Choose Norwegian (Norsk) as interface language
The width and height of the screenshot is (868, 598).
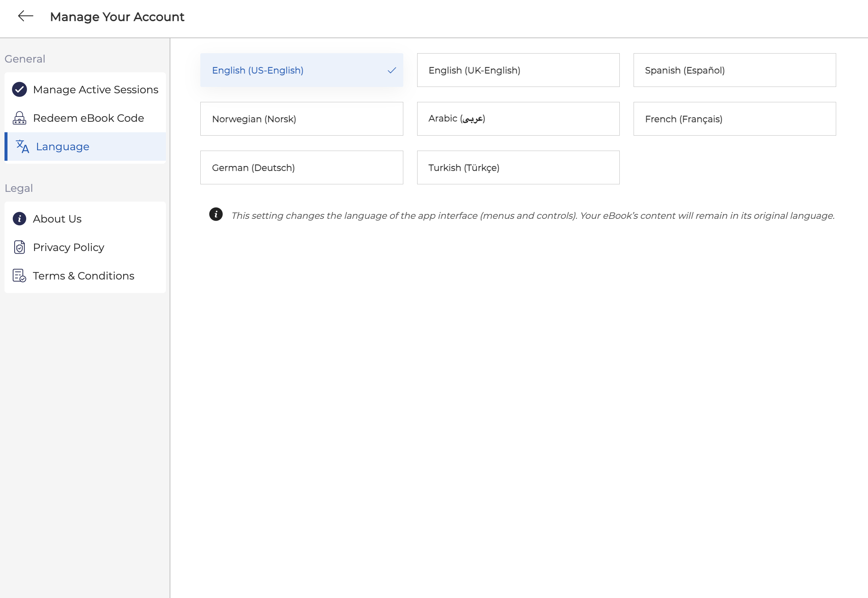click(x=301, y=119)
